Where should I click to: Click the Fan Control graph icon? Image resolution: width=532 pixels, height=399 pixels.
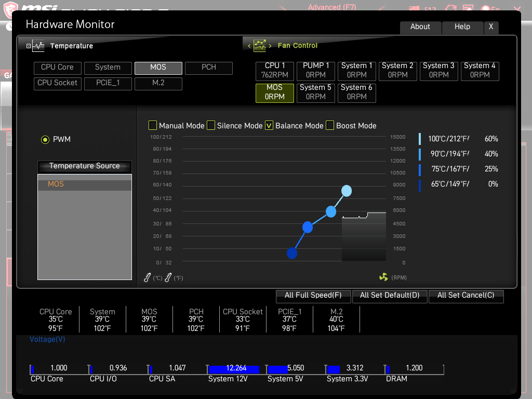260,46
